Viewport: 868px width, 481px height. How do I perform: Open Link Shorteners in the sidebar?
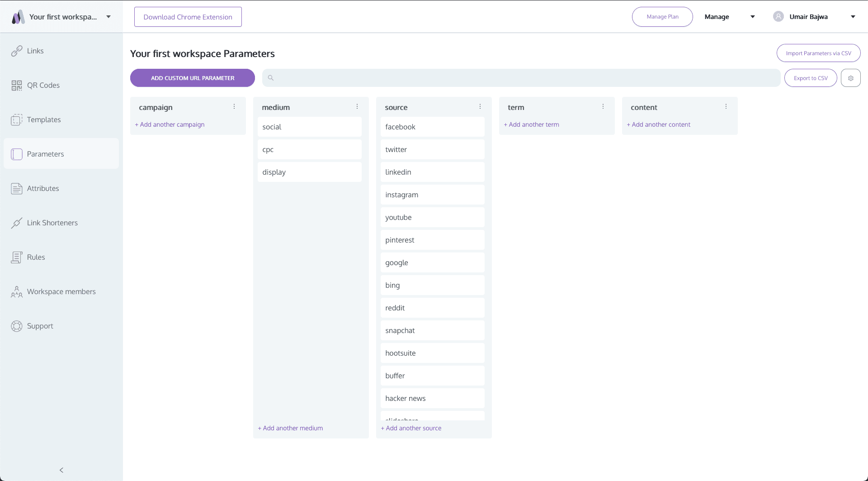(61, 223)
